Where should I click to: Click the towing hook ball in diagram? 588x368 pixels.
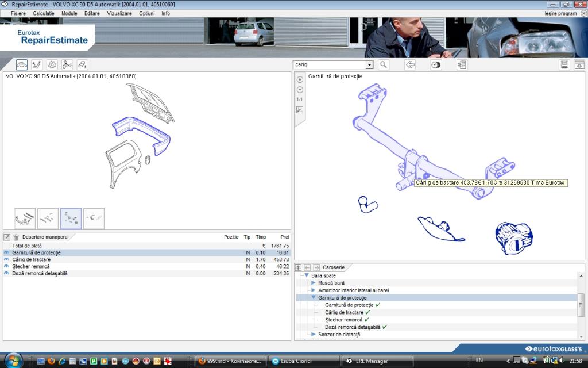point(367,204)
